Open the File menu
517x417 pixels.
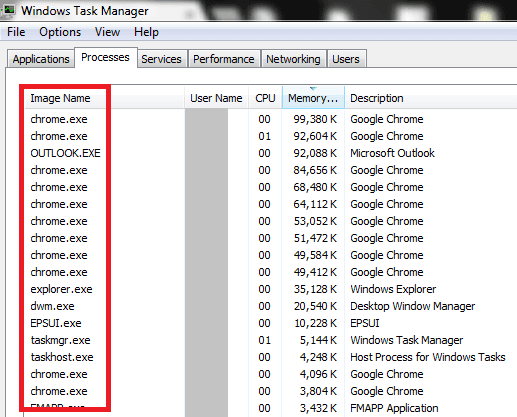(x=16, y=32)
